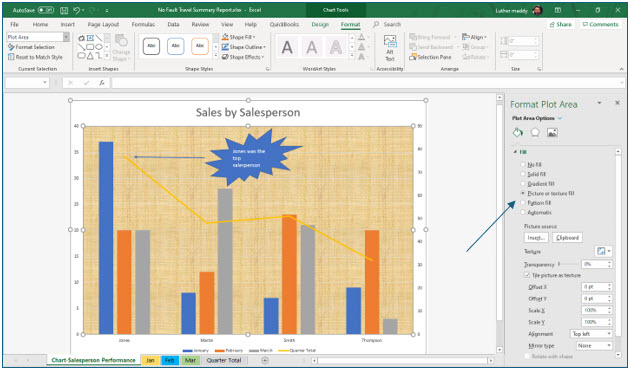
Task: Select the No fill radio option
Action: click(523, 164)
